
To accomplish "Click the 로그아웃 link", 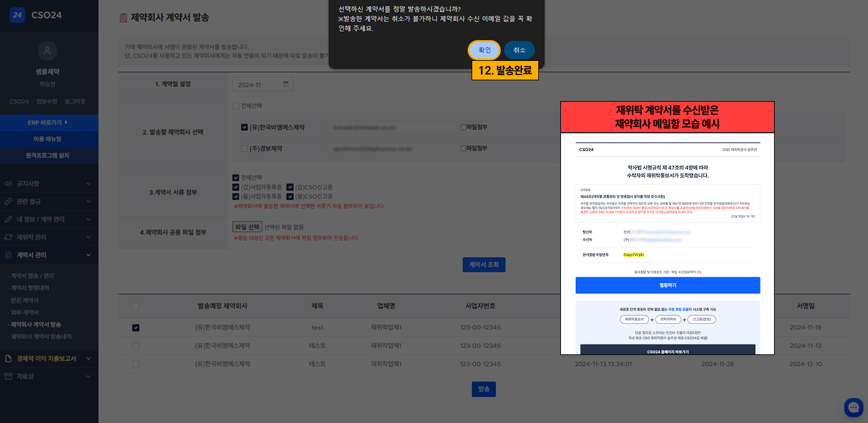I will point(74,102).
